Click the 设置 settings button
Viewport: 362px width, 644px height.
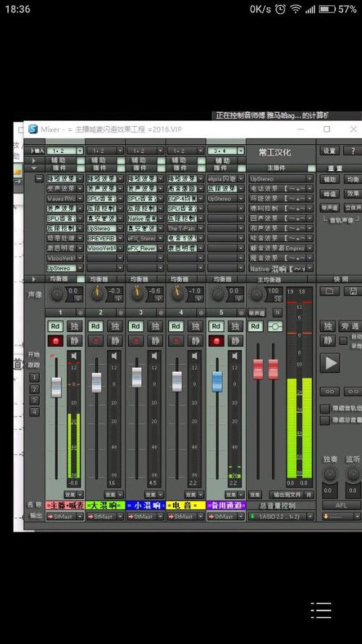[x=329, y=151]
